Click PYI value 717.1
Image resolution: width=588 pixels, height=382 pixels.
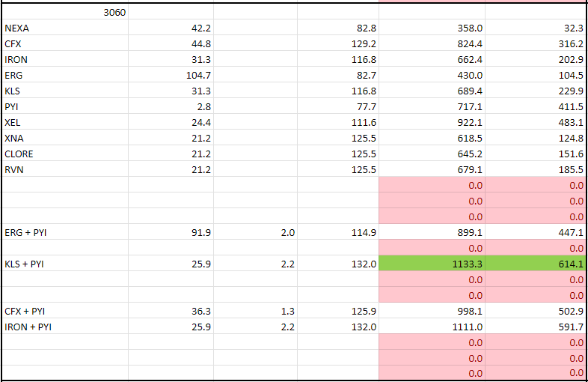coord(432,106)
